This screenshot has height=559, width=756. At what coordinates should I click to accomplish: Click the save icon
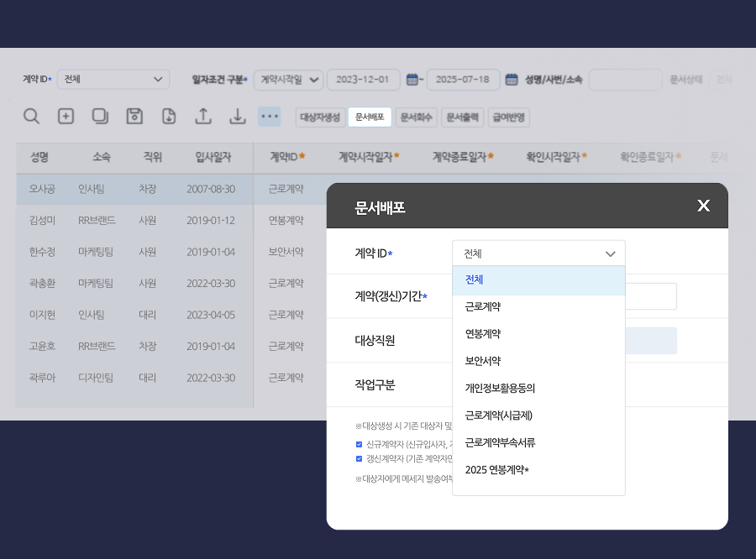pos(134,116)
